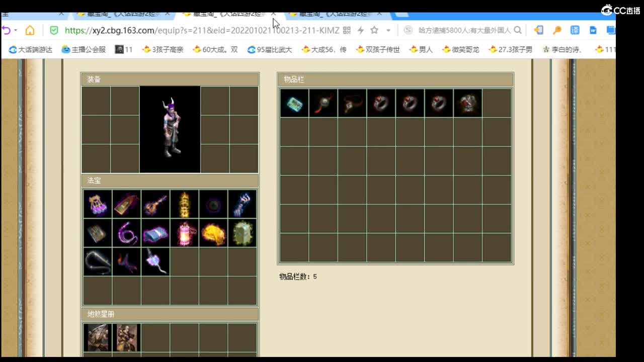This screenshot has width=644, height=362.
Task: Select the red tassel pearl pendant item
Action: click(323, 103)
